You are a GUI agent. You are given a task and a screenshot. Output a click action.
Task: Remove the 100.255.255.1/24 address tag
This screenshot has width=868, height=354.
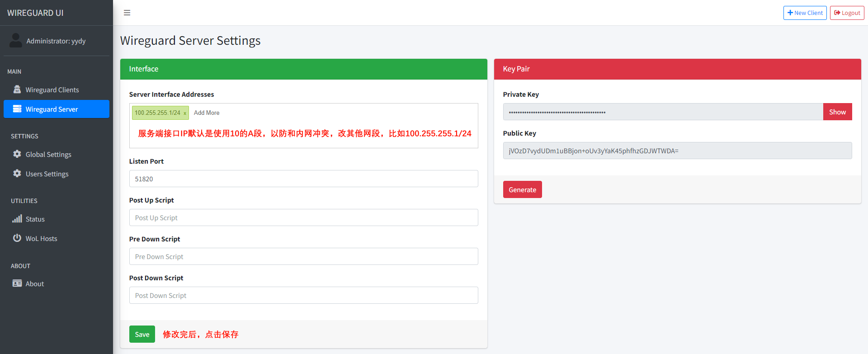(x=185, y=113)
